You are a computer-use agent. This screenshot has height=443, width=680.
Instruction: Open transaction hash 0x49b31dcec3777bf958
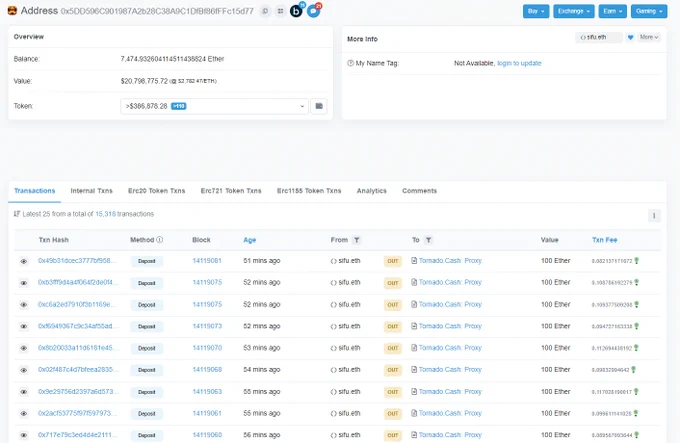point(77,261)
